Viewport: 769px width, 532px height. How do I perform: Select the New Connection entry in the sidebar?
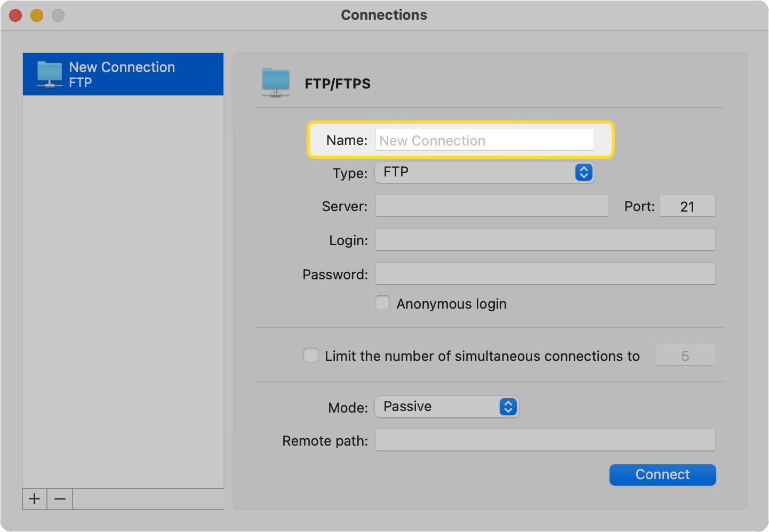click(123, 74)
